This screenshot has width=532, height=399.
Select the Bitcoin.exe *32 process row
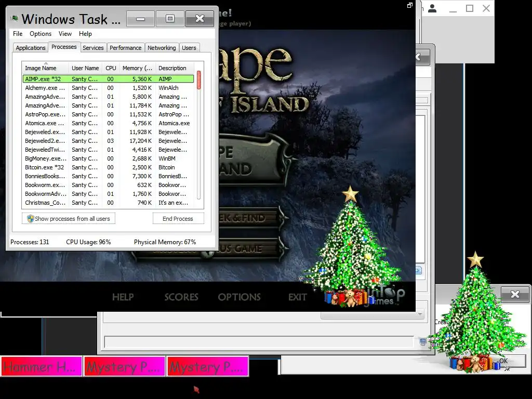(108, 167)
